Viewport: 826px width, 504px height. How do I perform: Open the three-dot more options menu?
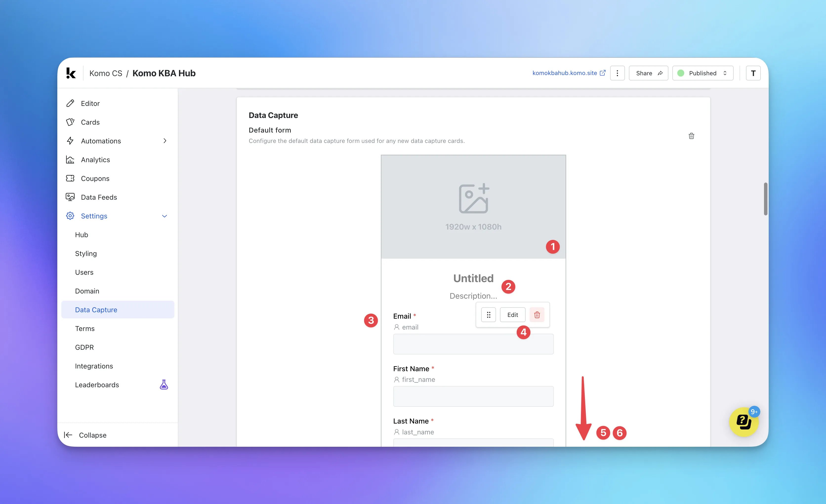coord(617,73)
